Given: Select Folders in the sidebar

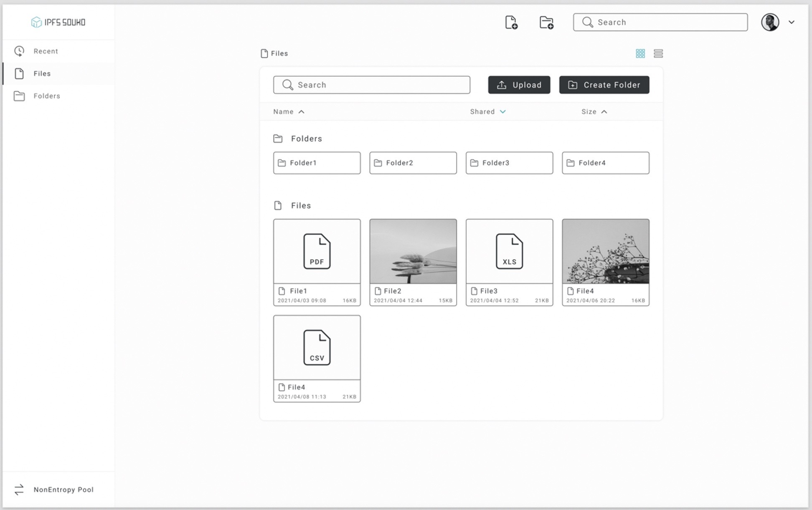Looking at the screenshot, I should pos(46,96).
